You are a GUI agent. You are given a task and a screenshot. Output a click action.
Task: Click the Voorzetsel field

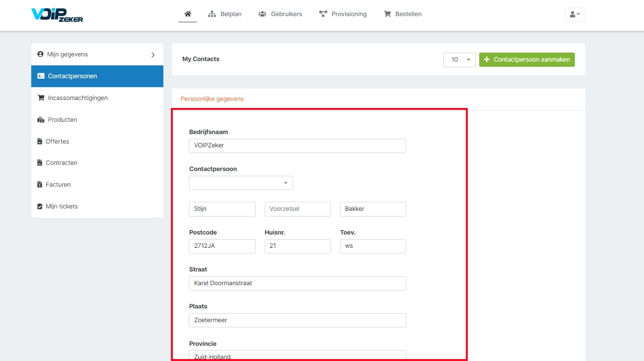point(298,209)
